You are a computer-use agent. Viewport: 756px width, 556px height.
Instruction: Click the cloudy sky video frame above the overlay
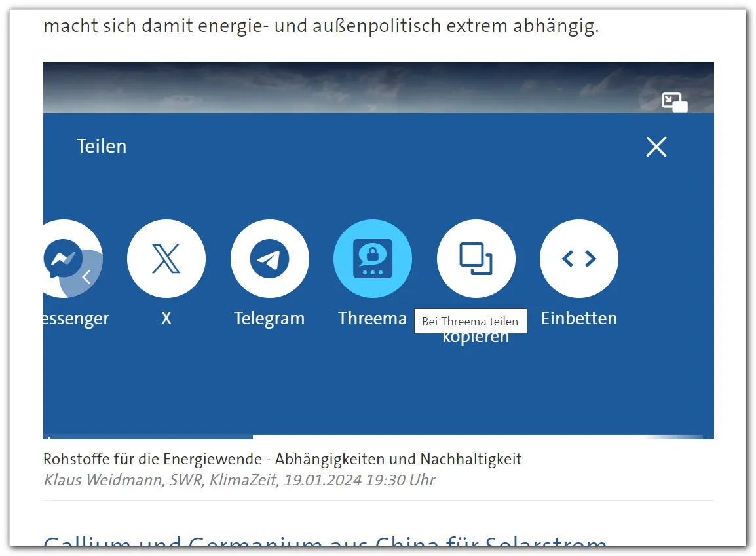point(328,88)
